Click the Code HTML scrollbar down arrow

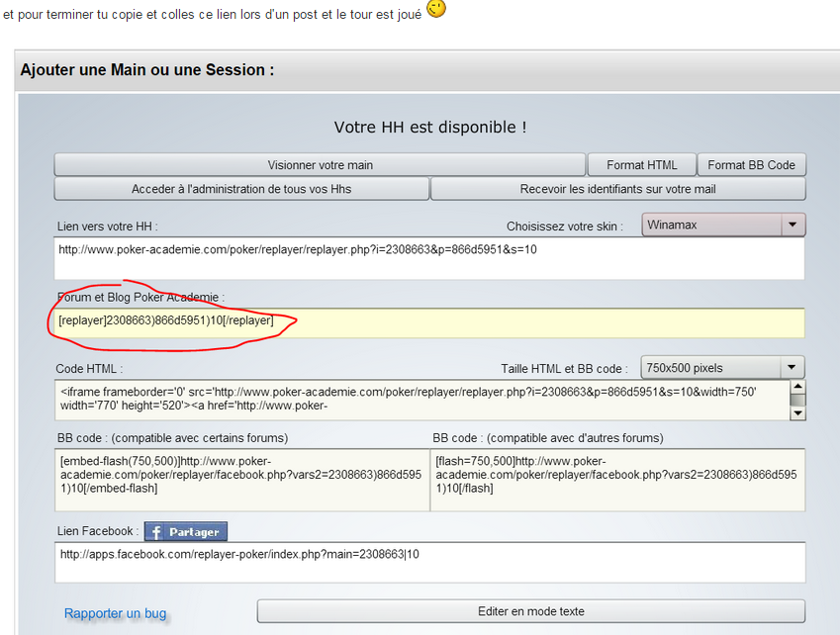[798, 413]
